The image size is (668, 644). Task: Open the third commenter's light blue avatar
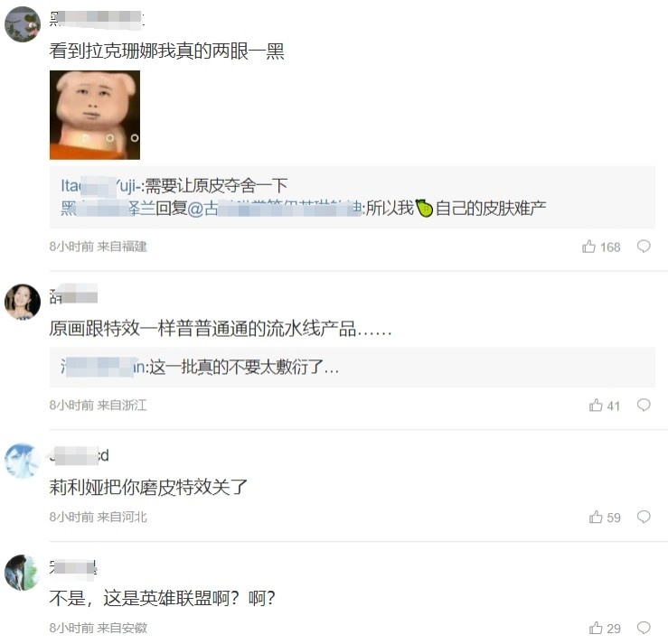pyautogui.click(x=23, y=461)
